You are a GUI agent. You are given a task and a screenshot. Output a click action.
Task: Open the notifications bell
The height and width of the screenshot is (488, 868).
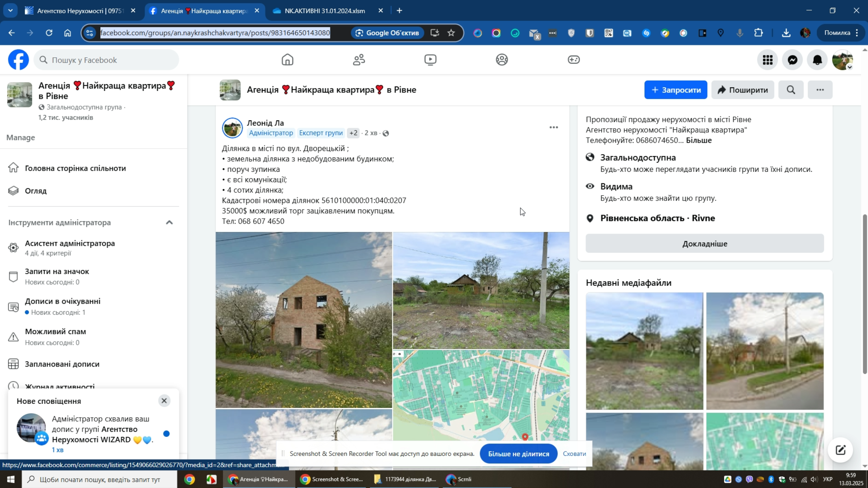point(817,60)
